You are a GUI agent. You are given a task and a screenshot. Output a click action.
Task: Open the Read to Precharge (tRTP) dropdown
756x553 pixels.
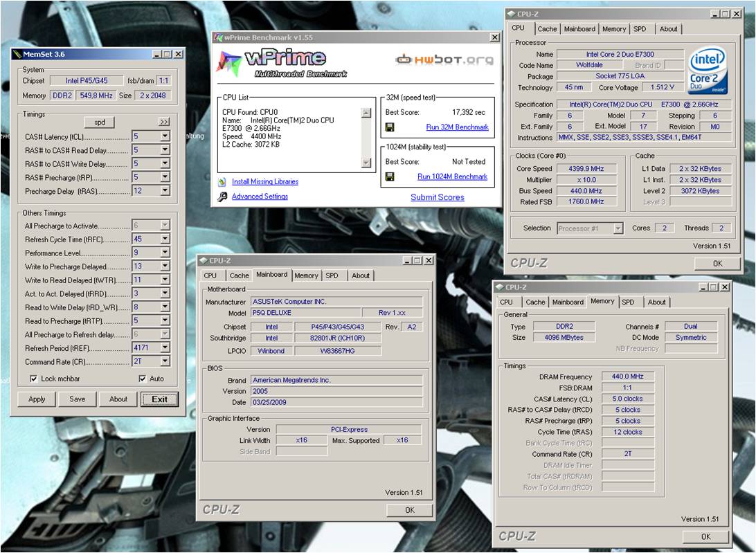(x=165, y=320)
